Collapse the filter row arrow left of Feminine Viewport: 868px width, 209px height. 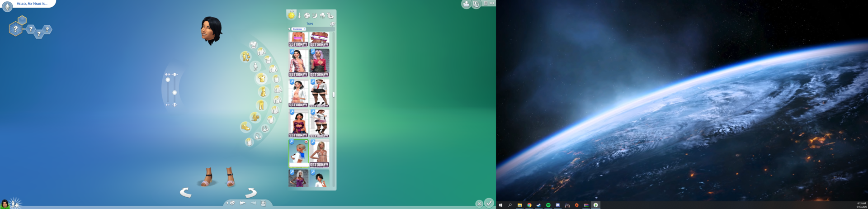coord(289,29)
